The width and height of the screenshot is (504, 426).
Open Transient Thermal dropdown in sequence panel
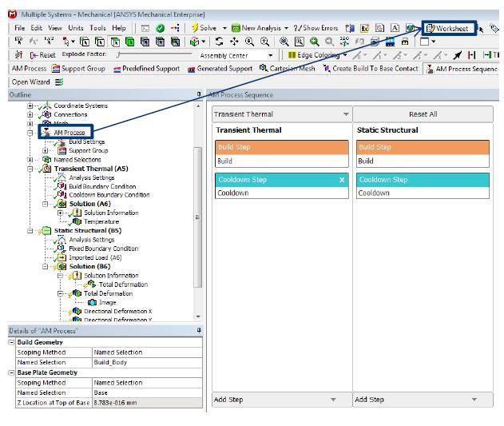282,114
